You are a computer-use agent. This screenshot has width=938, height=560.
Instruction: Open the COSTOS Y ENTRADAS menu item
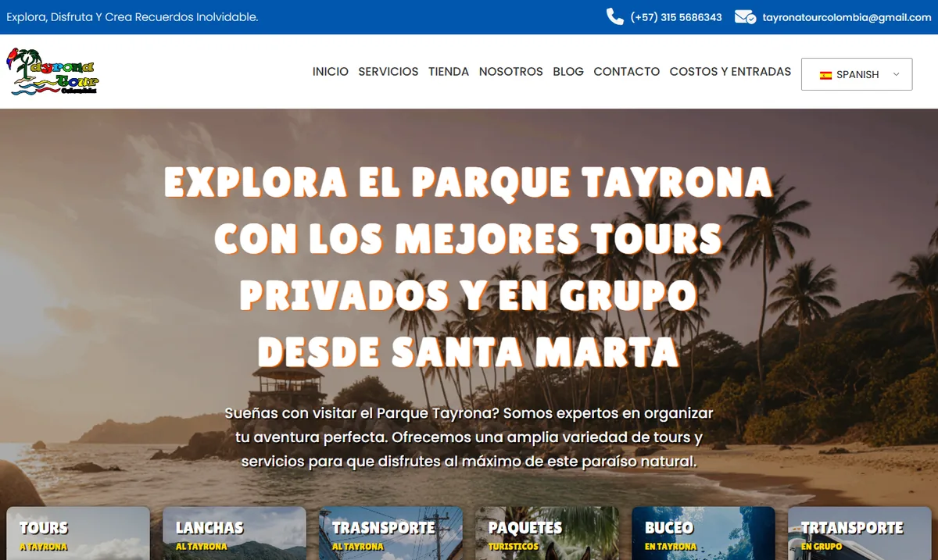click(730, 71)
